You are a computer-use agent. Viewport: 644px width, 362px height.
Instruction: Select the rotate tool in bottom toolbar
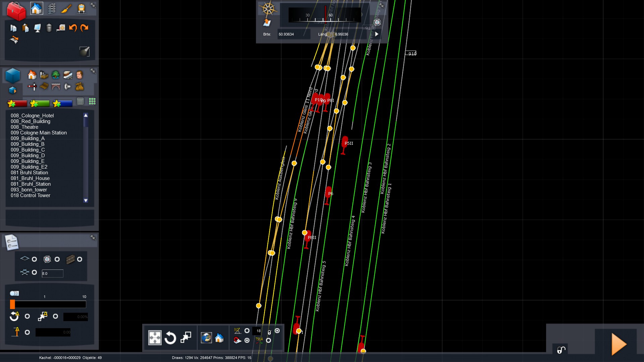[170, 338]
